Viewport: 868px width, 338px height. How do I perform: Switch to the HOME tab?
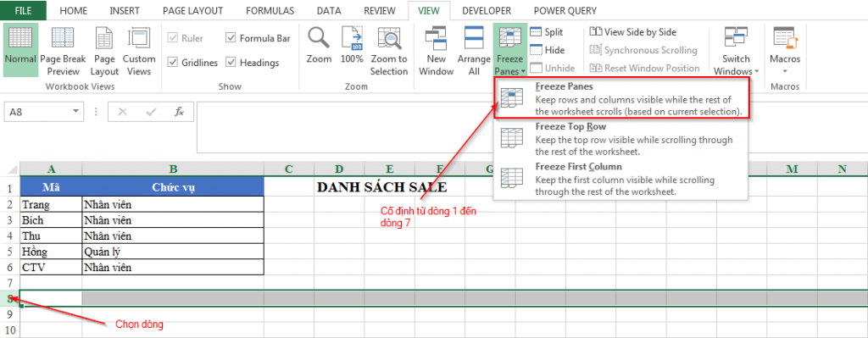click(74, 10)
